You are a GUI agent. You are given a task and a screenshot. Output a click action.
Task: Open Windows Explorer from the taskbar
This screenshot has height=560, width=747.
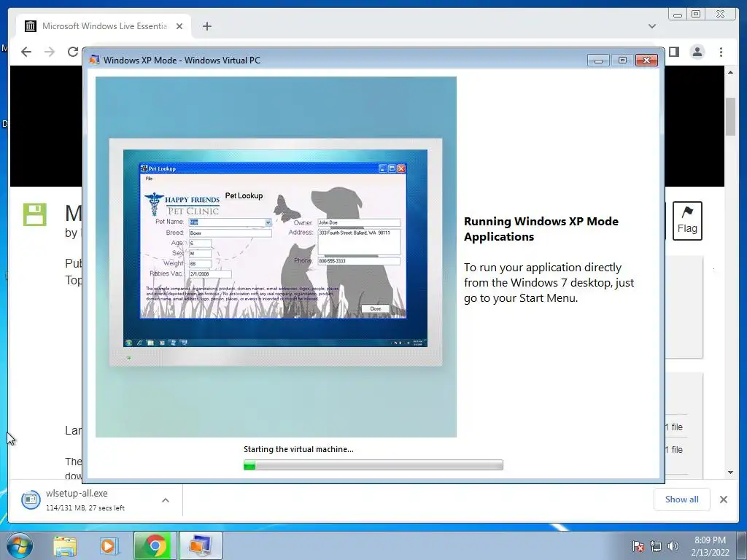[65, 545]
